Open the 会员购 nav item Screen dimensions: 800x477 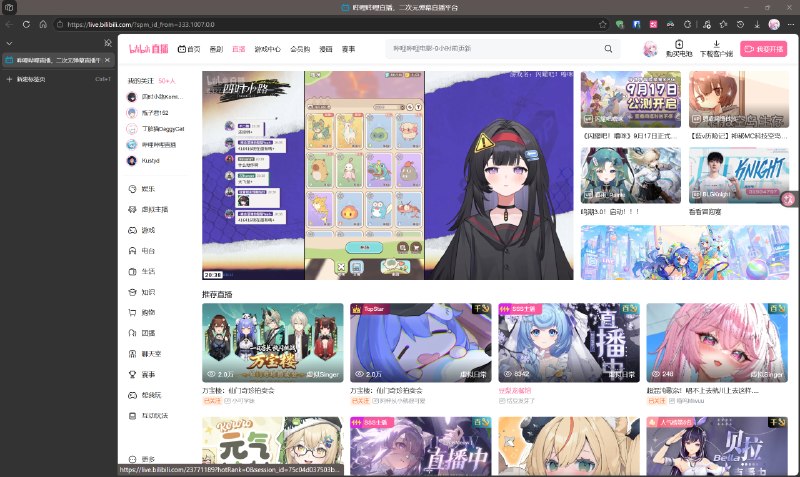[300, 49]
